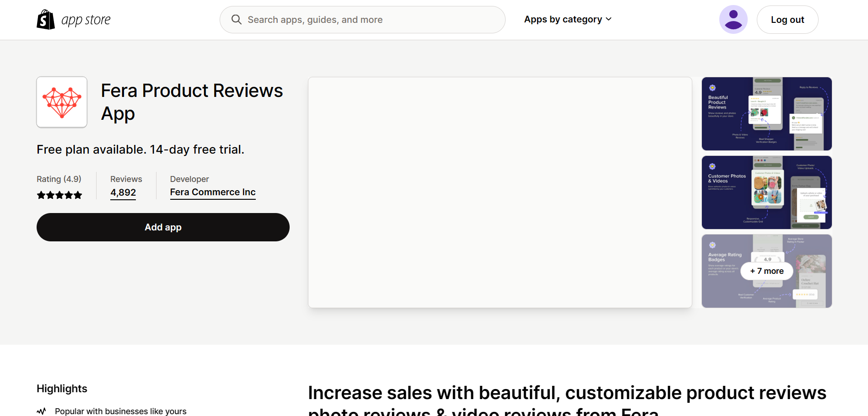868x416 pixels.
Task: Click the Free plan available text
Action: [x=140, y=149]
